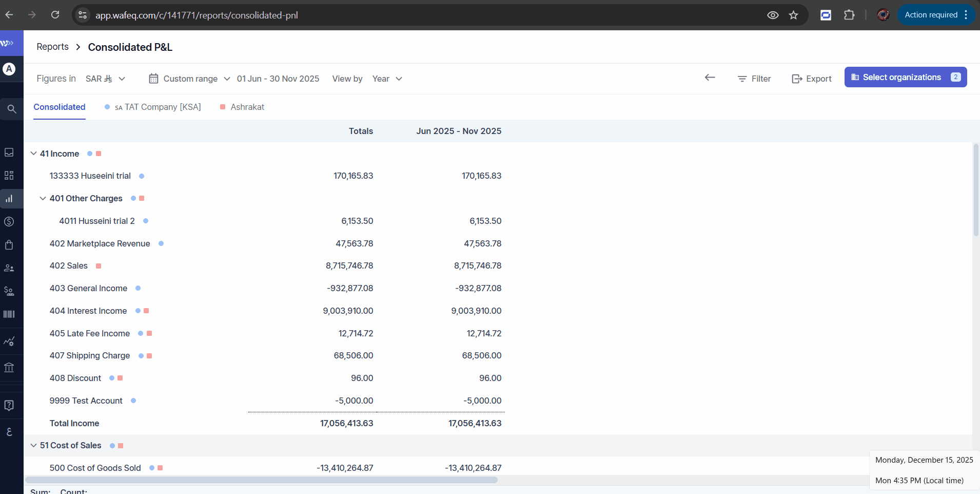This screenshot has height=494, width=980.
Task: Bookmark this page with the star icon
Action: [x=793, y=15]
